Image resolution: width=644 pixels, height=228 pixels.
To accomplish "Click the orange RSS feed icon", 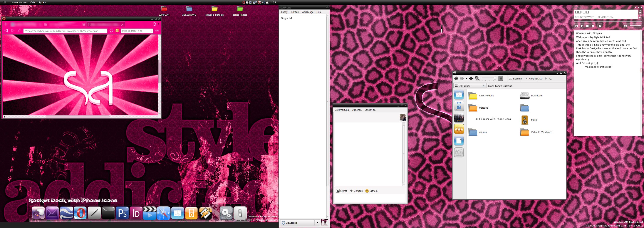I will 117,30.
